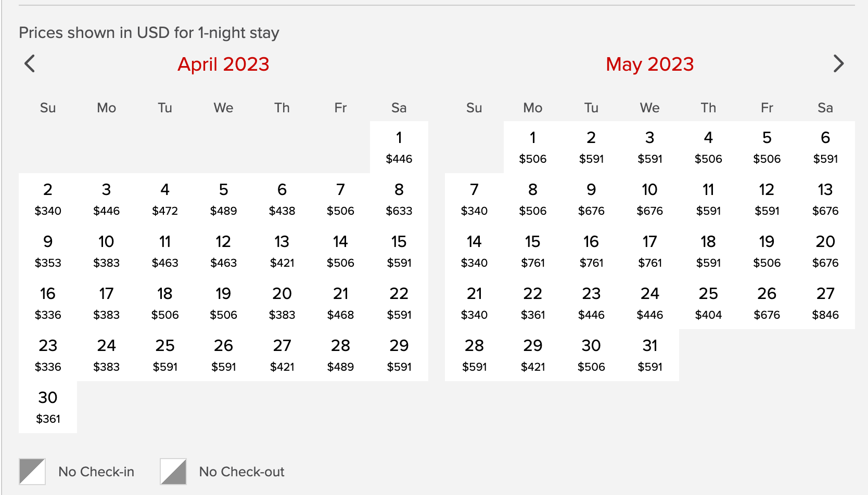Select April 12 at $463
Viewport: 868px width, 495px height.
(223, 251)
